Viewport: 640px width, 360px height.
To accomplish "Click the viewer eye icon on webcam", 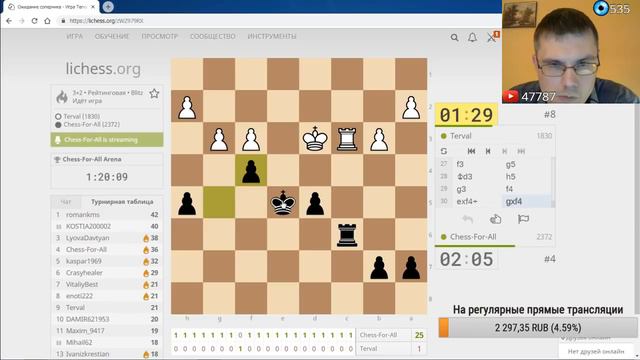I will 600,8.
